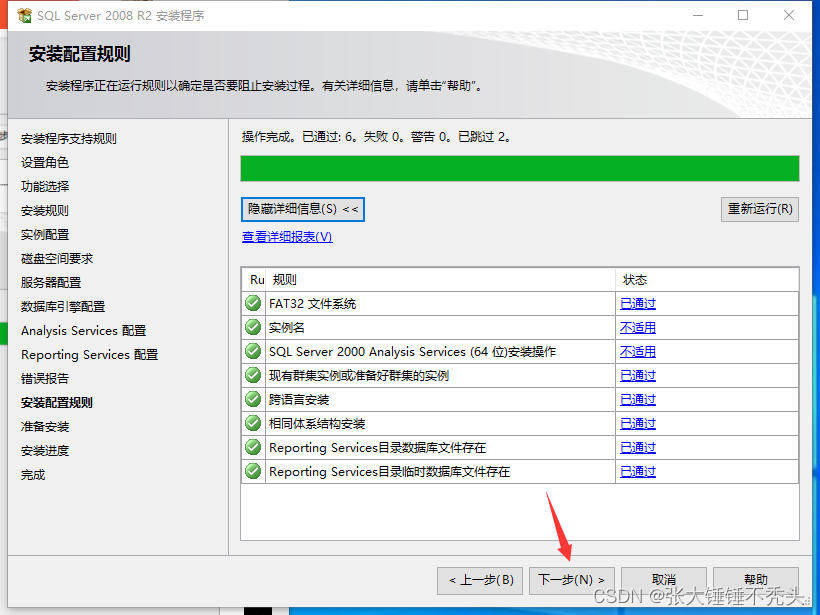Select 功能选择 step in sidebar
The height and width of the screenshot is (615, 820).
click(x=45, y=187)
